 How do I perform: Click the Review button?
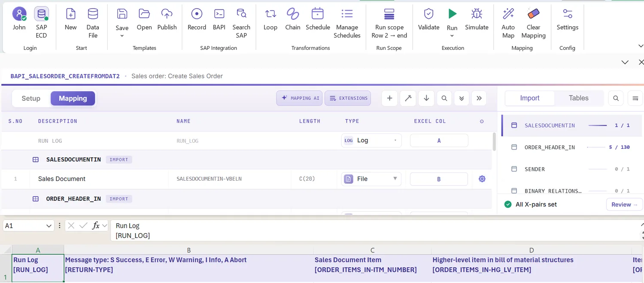point(624,204)
